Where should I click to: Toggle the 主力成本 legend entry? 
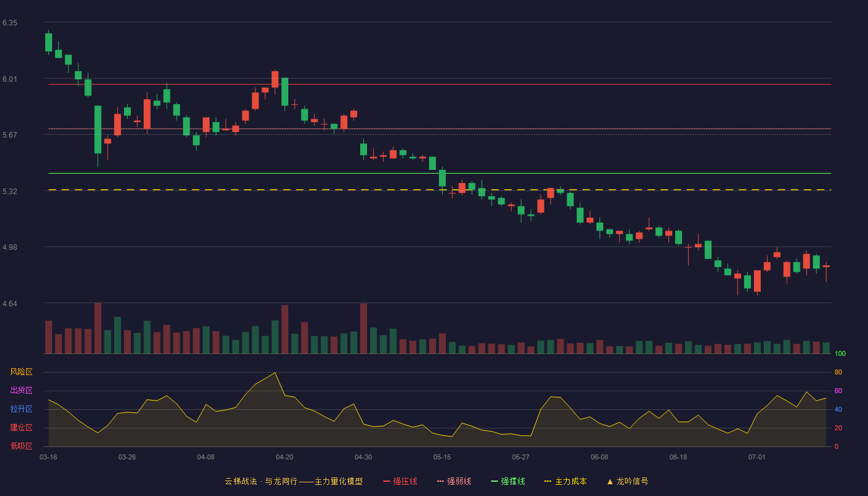pos(565,481)
